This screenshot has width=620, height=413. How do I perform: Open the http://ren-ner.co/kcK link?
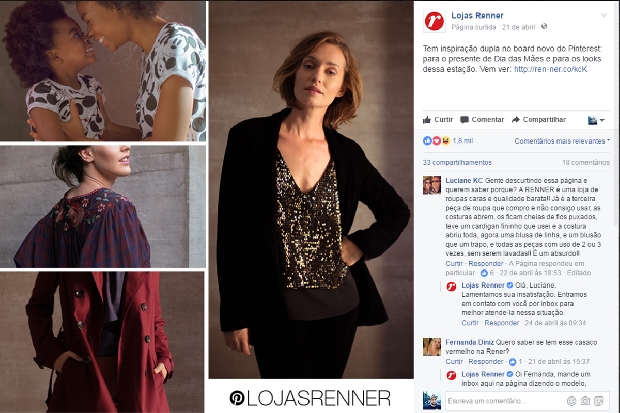point(550,69)
